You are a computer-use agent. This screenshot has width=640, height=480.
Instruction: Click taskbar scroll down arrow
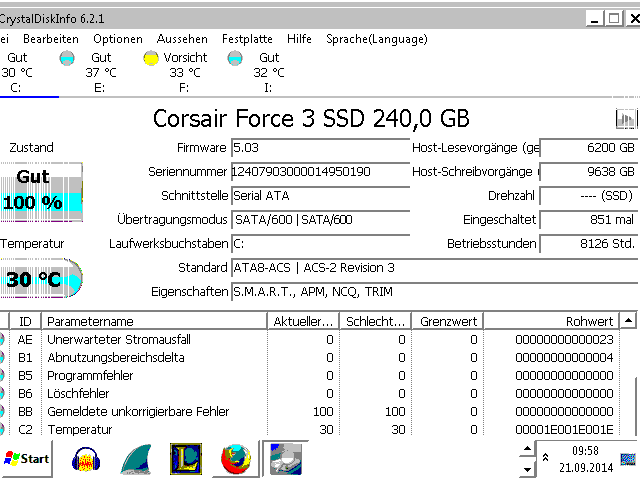click(x=527, y=469)
